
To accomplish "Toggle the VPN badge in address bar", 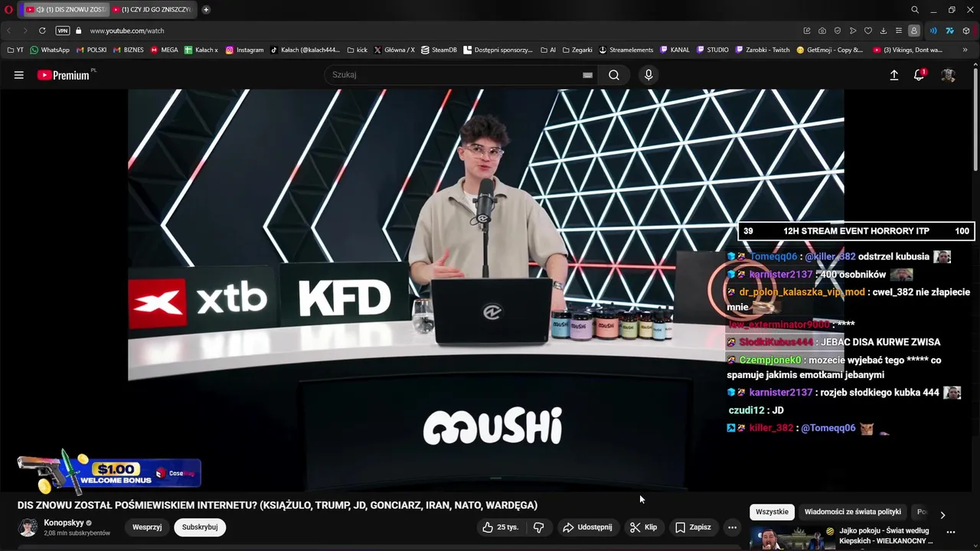I will (x=63, y=31).
